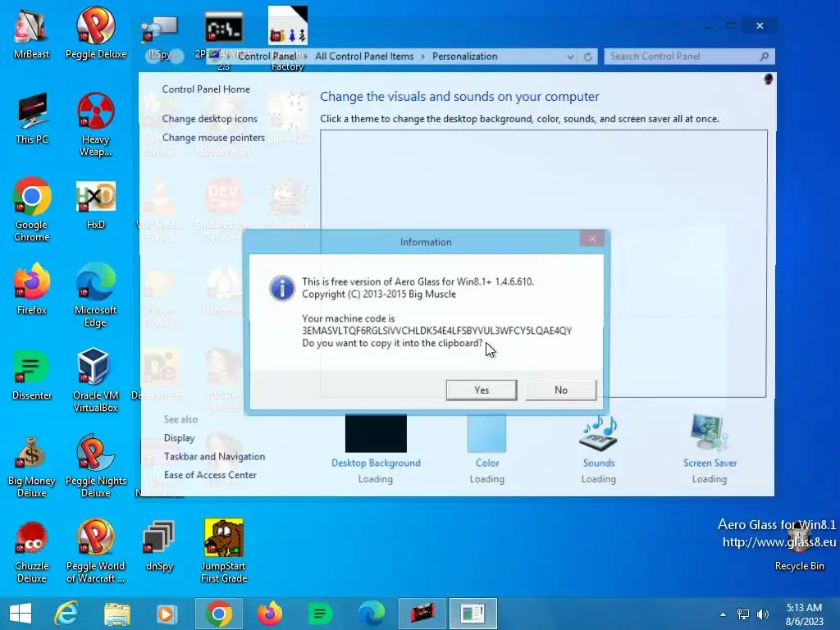840x630 pixels.
Task: Click the Personalization breadcrumb
Action: tap(464, 57)
